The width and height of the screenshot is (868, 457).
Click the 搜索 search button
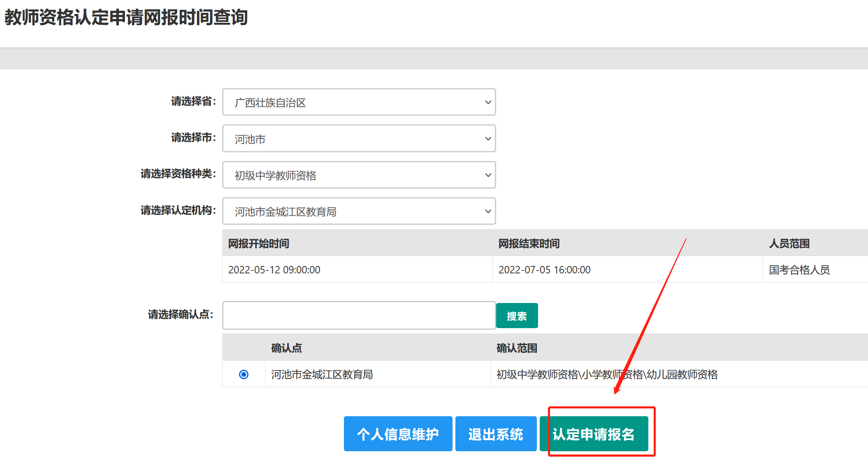pos(517,316)
